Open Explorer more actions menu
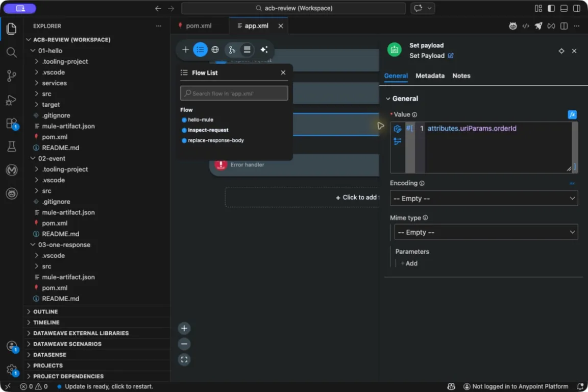 tap(159, 26)
